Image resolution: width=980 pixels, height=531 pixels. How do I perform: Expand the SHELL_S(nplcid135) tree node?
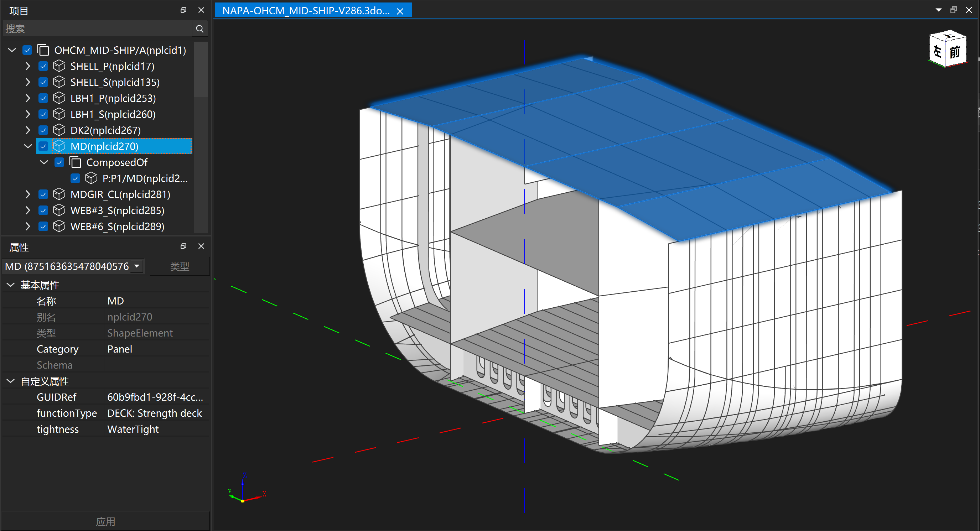28,82
